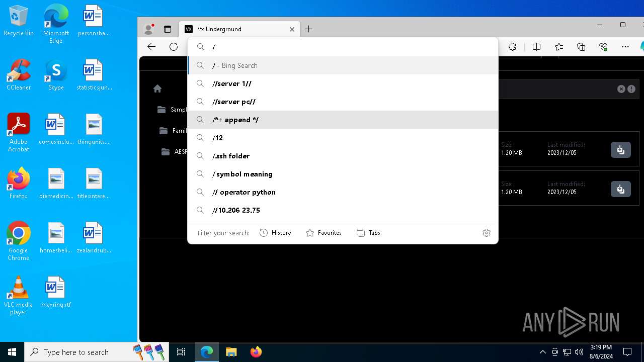Open Adobe Acrobat desktop shortcut
This screenshot has width=644, height=362.
[19, 133]
